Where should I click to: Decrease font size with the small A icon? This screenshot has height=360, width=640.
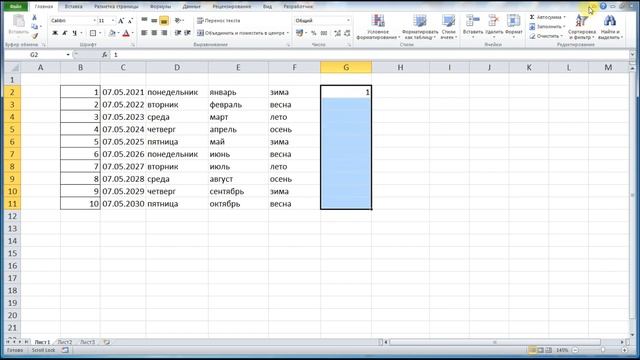[130, 20]
